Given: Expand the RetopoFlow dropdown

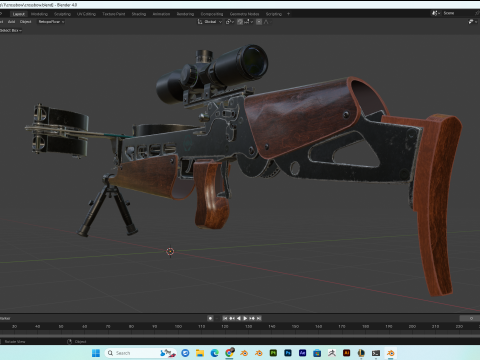Looking at the screenshot, I should click(51, 22).
